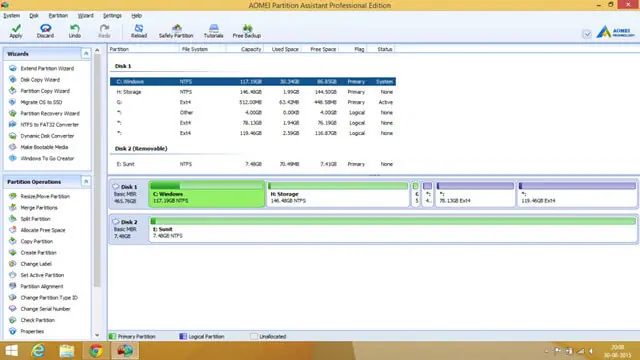Open Tutorials from toolbar
This screenshot has height=360, width=640.
pyautogui.click(x=213, y=31)
